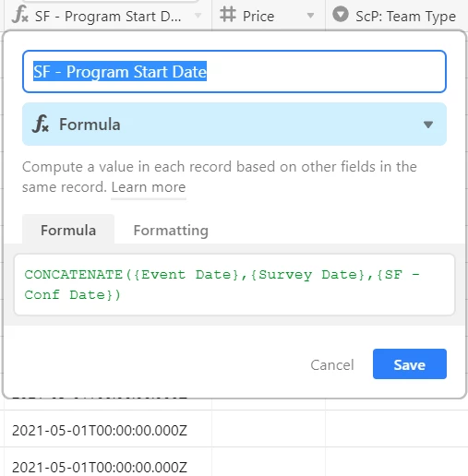This screenshot has height=476, width=468.
Task: Cancel the field edit
Action: (332, 365)
